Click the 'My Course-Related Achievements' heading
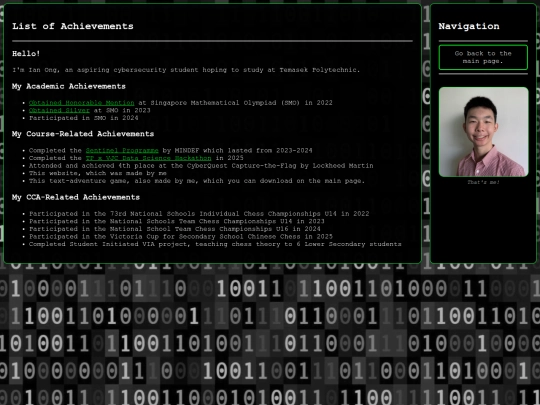This screenshot has width=540, height=405. point(83,134)
